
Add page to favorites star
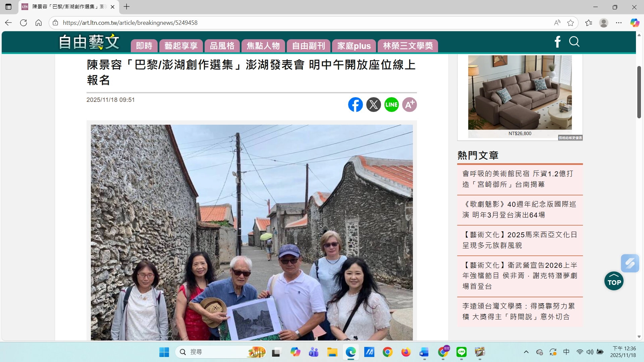tap(571, 23)
